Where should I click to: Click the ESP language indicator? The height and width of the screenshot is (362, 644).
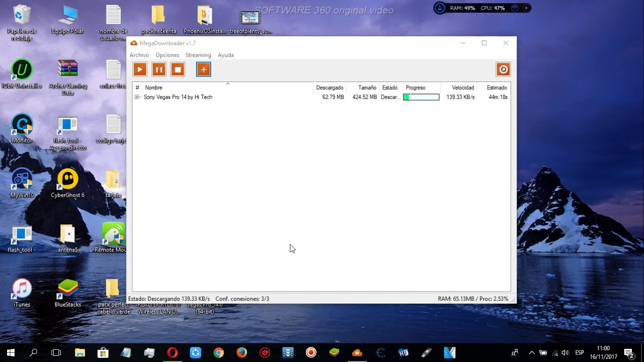580,352
